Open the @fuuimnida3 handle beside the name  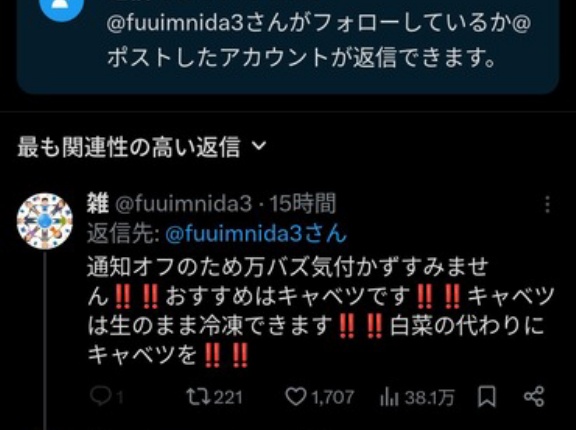[184, 204]
